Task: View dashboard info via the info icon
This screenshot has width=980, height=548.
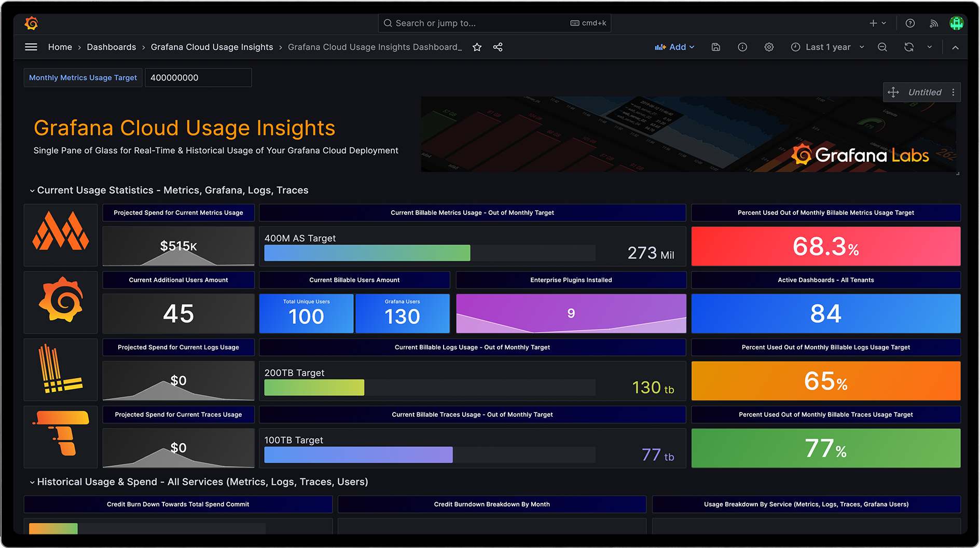Action: coord(742,47)
